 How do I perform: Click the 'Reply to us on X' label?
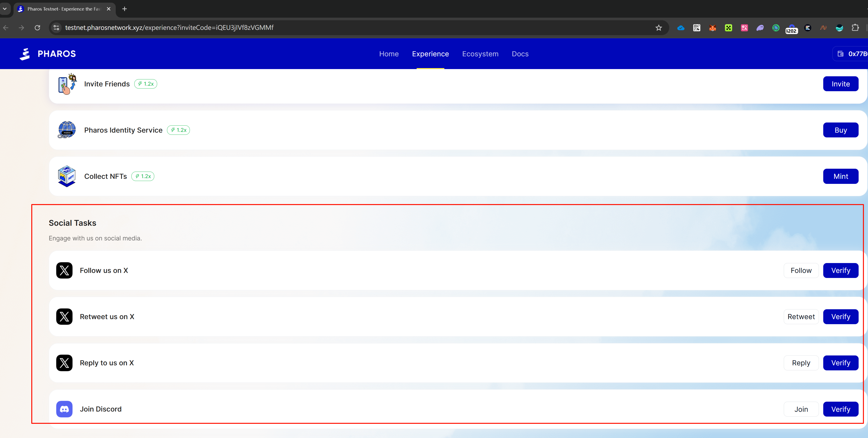[107, 362]
